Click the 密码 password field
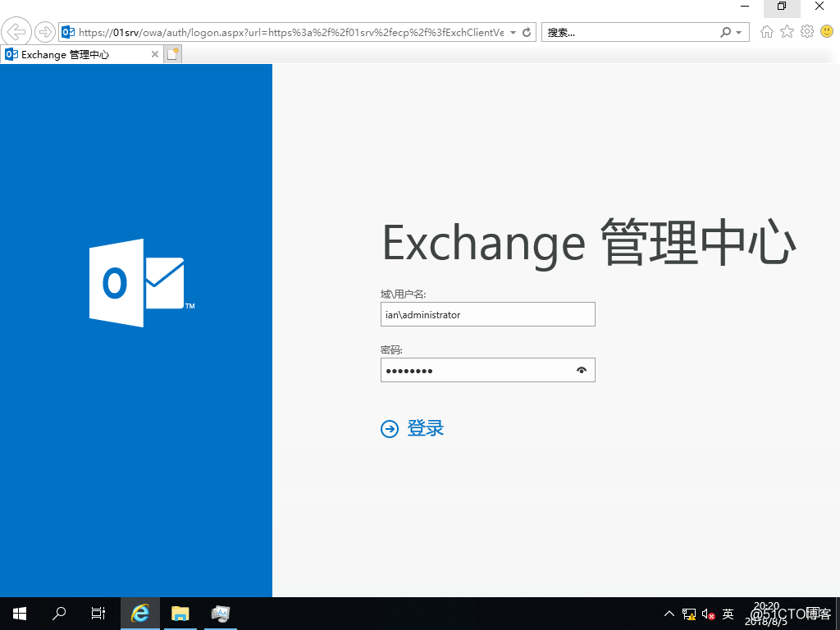The height and width of the screenshot is (630, 840). point(487,370)
